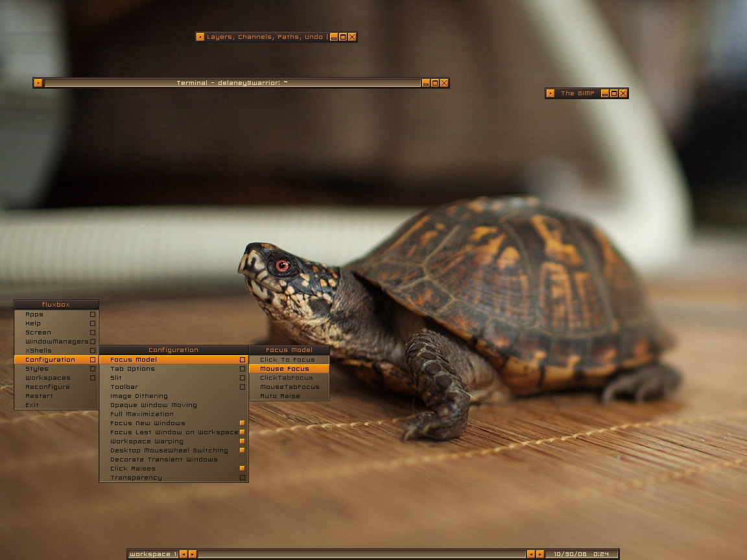
Task: Select ClickTabFocus model
Action: pyautogui.click(x=289, y=378)
